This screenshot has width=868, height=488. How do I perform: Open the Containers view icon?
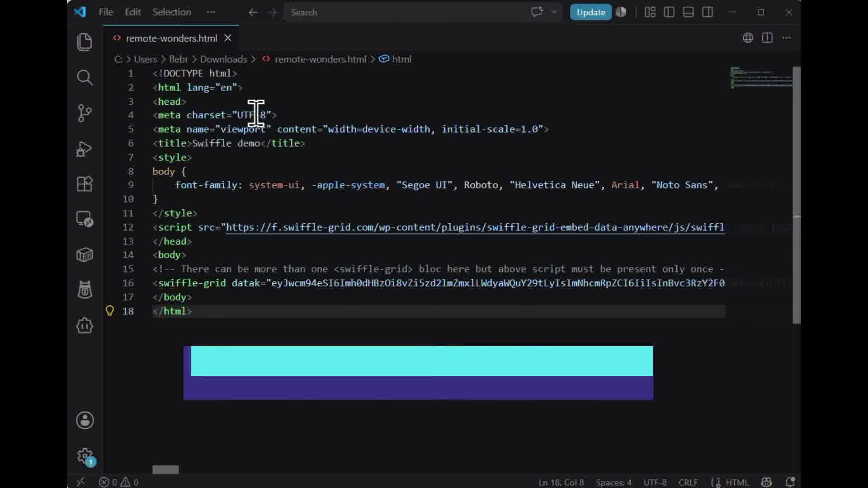(x=85, y=255)
